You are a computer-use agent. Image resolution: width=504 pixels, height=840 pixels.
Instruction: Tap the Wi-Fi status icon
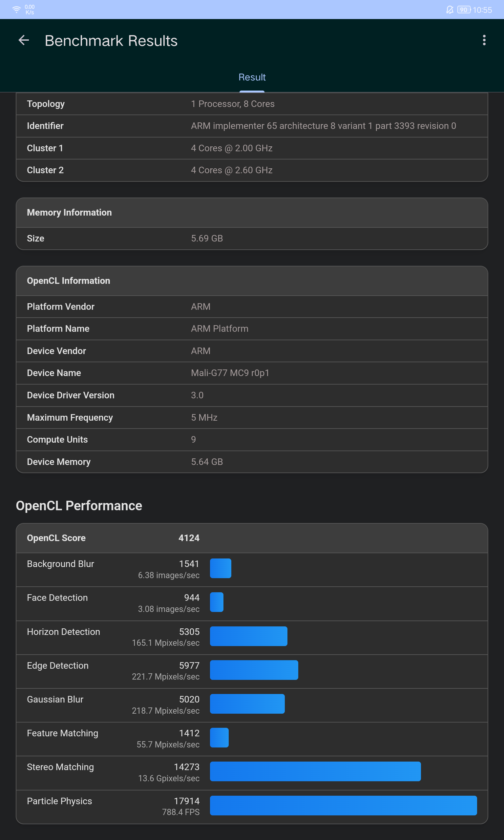16,9
